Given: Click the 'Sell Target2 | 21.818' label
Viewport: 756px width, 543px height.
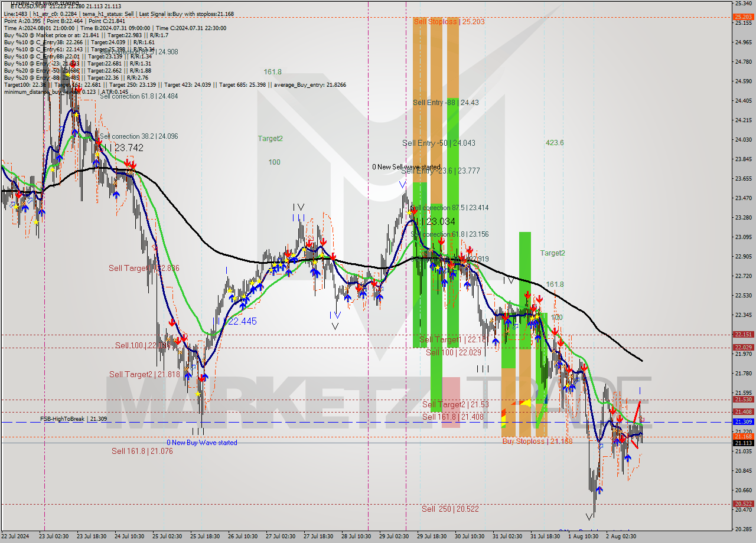Looking at the screenshot, I should click(145, 374).
